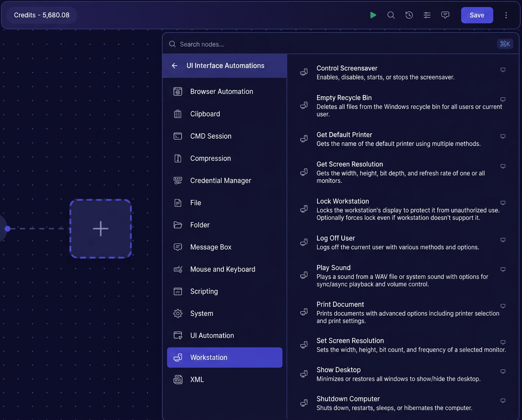Add the Set Screen Resolution node
The width and height of the screenshot is (522, 420).
pyautogui.click(x=403, y=345)
